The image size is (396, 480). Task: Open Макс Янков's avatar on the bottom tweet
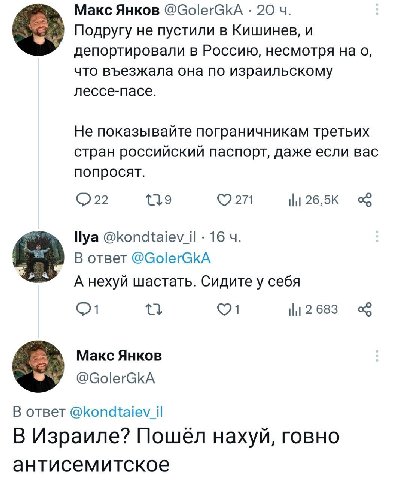pos(38,366)
